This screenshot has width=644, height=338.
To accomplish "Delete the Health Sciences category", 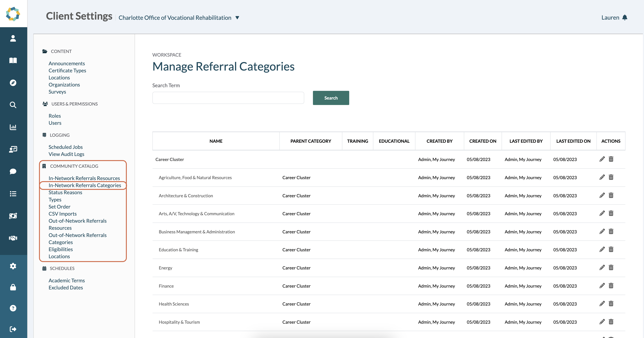I will point(611,304).
